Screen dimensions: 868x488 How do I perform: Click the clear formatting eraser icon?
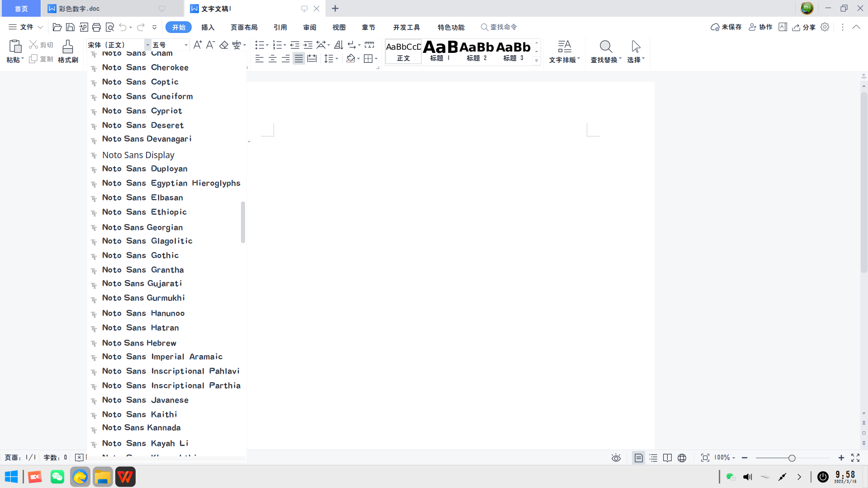point(223,45)
